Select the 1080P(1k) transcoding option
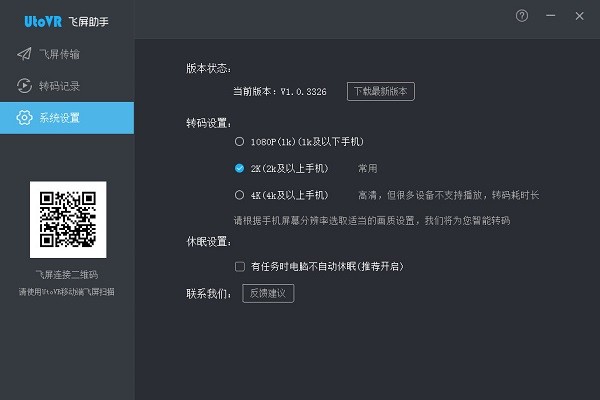Screen dimensions: 600x400 (x=239, y=142)
